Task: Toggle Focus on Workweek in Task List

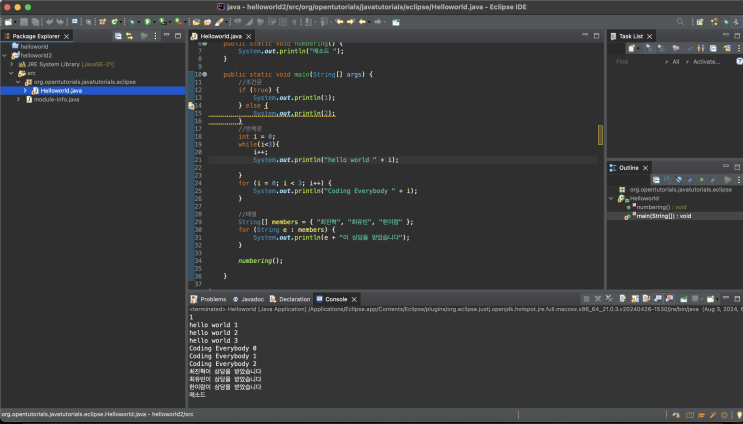Action: click(x=701, y=48)
